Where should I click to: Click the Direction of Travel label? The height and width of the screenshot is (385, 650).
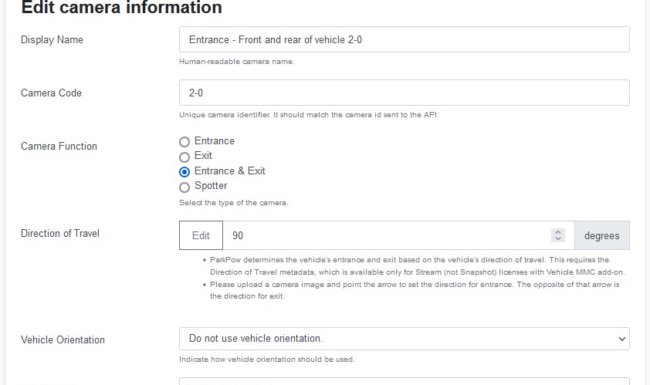60,233
